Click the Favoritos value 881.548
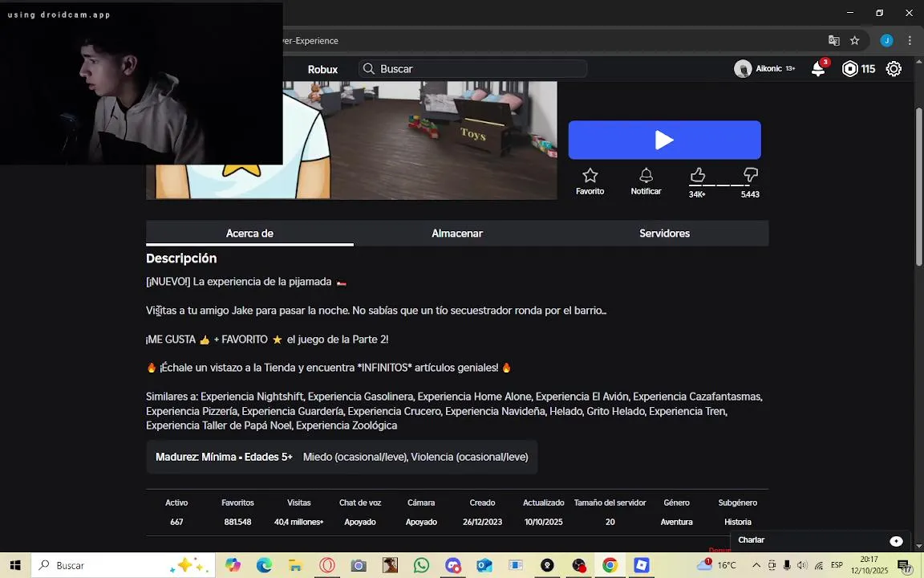924x578 pixels. pos(237,522)
